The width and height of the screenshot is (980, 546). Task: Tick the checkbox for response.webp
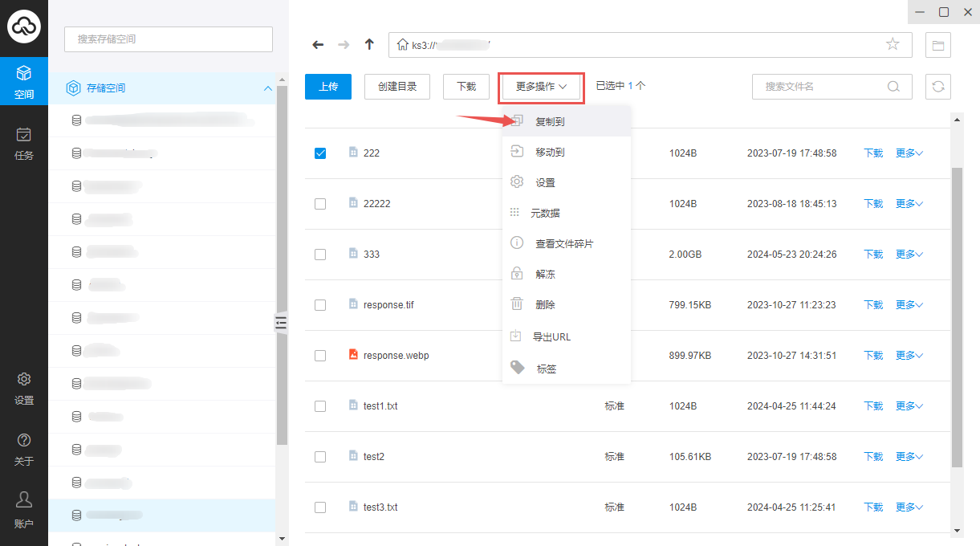[320, 356]
